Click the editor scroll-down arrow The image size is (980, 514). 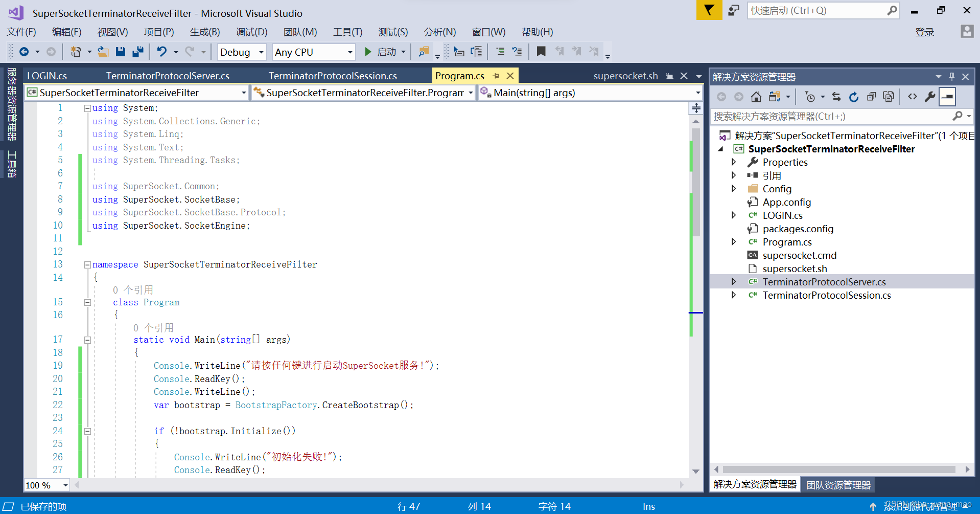click(x=695, y=471)
